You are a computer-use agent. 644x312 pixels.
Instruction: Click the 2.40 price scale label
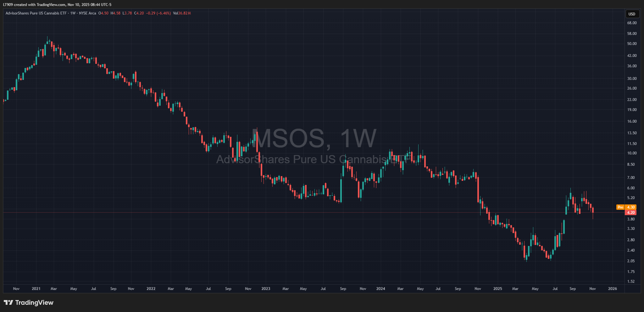(631, 250)
